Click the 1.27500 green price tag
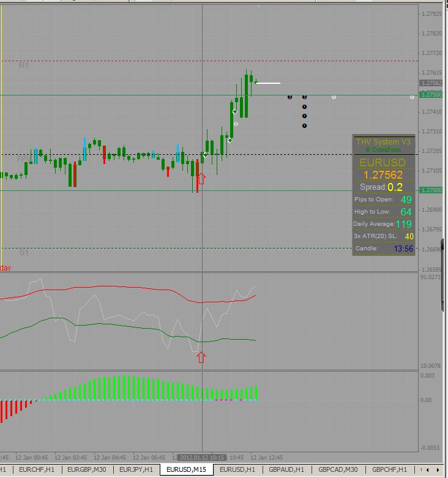This screenshot has width=448, height=478. click(431, 95)
